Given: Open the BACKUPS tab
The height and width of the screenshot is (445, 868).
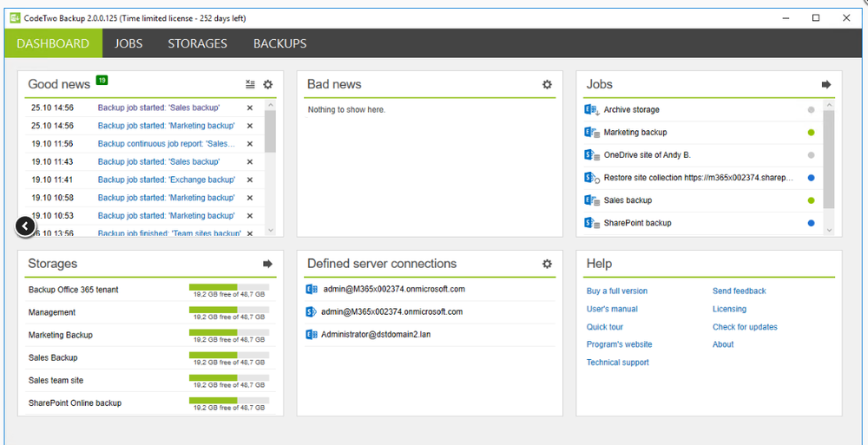Looking at the screenshot, I should pyautogui.click(x=280, y=43).
